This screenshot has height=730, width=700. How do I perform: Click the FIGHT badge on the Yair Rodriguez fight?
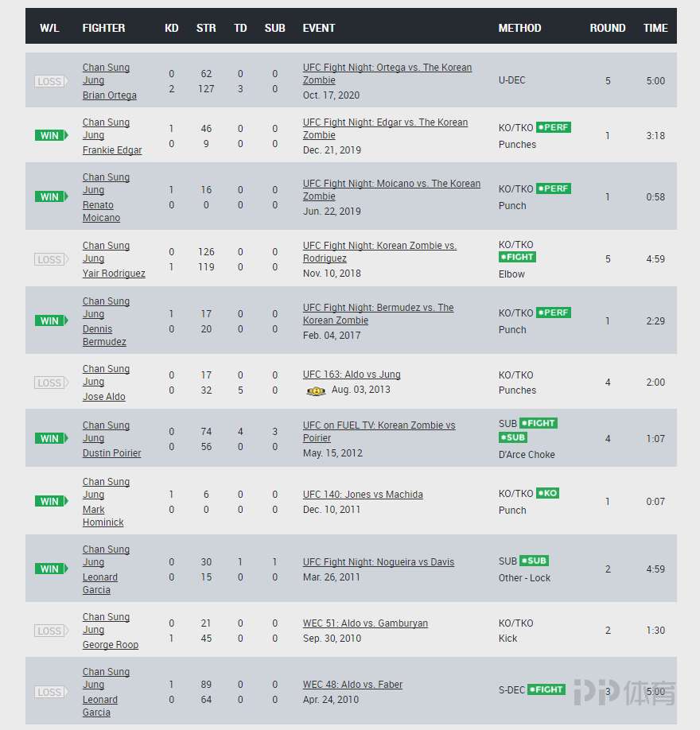point(517,257)
